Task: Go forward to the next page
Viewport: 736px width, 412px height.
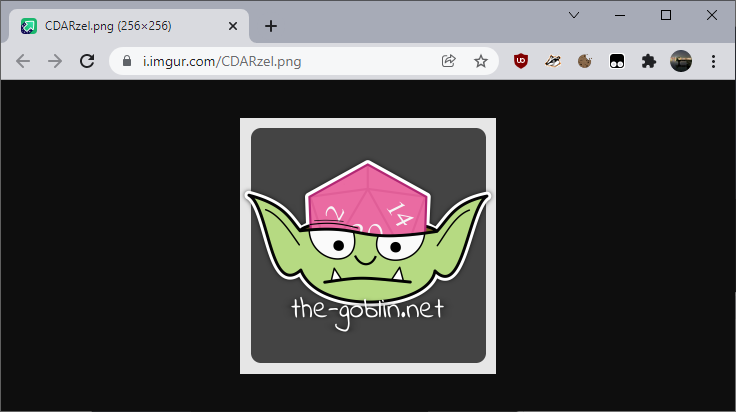Action: (x=55, y=61)
